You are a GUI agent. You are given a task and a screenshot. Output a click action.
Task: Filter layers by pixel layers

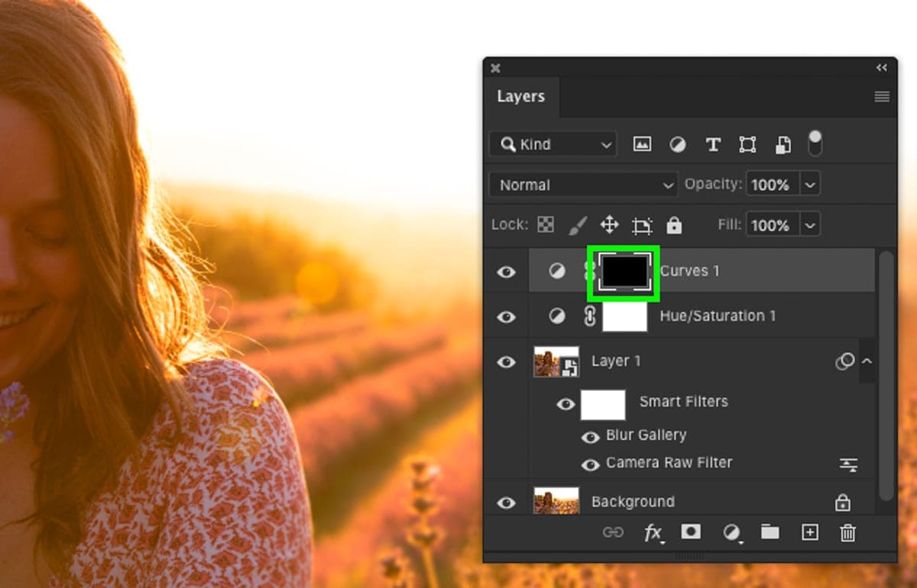point(642,144)
